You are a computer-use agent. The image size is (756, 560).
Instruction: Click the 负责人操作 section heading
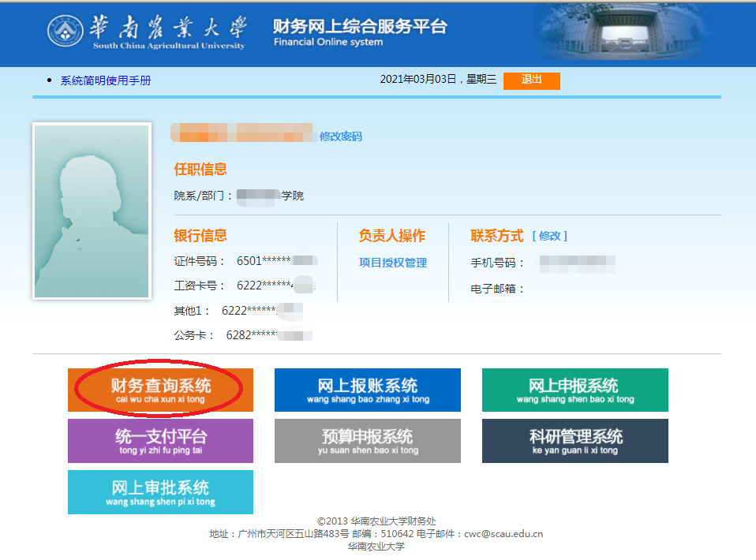coord(392,236)
